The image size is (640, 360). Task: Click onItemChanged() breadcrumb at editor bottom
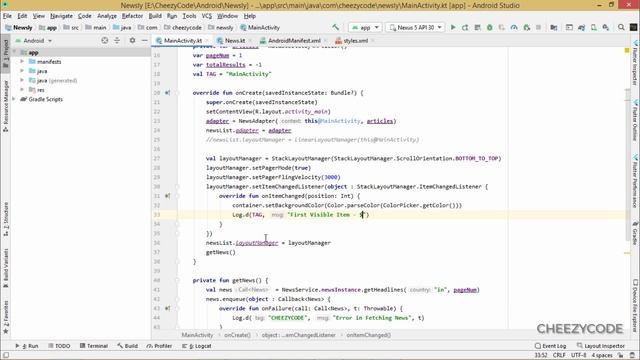(x=368, y=335)
